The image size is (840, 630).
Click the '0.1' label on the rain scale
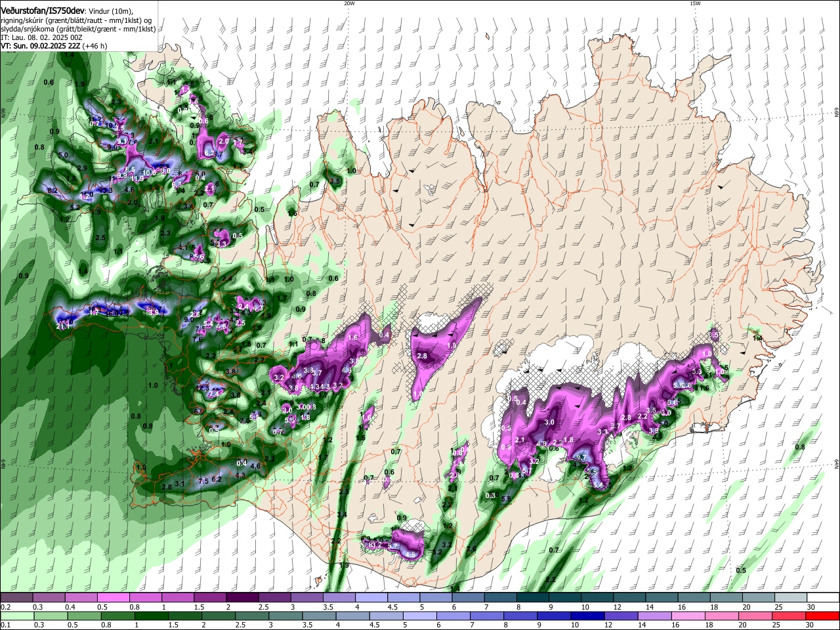pyautogui.click(x=5, y=625)
